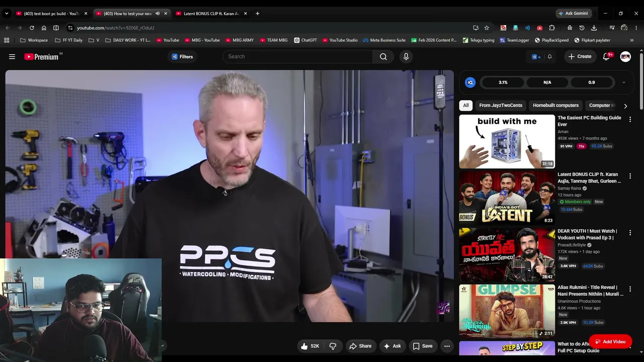Open the media control icon in toolbar
This screenshot has width=644, height=362.
coord(612,28)
